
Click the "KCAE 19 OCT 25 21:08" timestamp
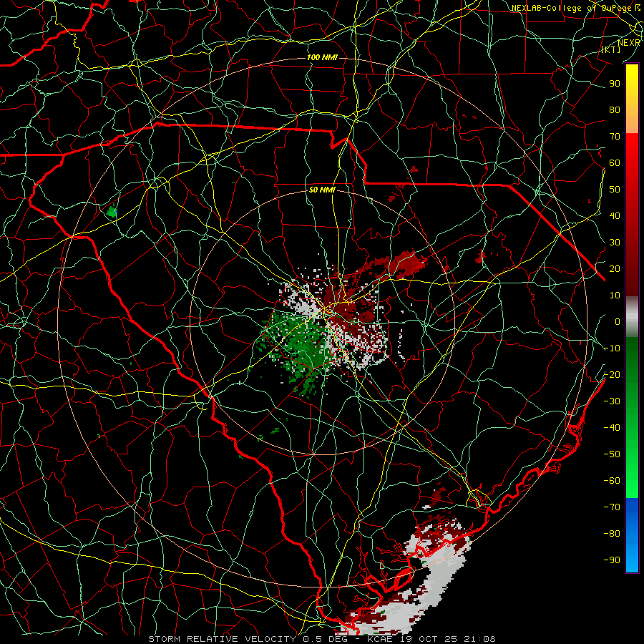[432, 639]
